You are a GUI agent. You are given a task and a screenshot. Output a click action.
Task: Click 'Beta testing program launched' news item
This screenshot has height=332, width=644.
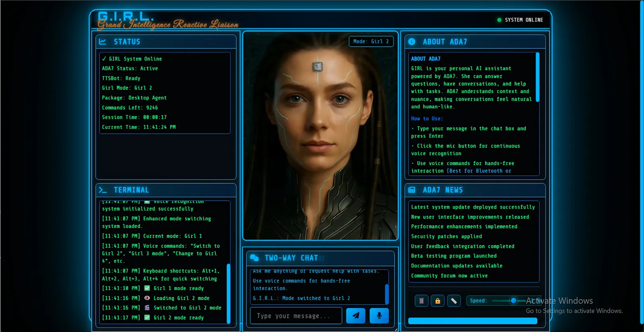(454, 256)
